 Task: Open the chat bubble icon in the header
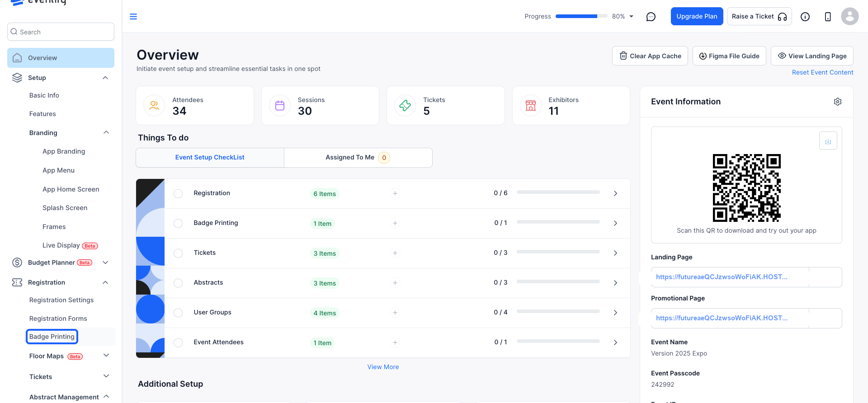[651, 17]
